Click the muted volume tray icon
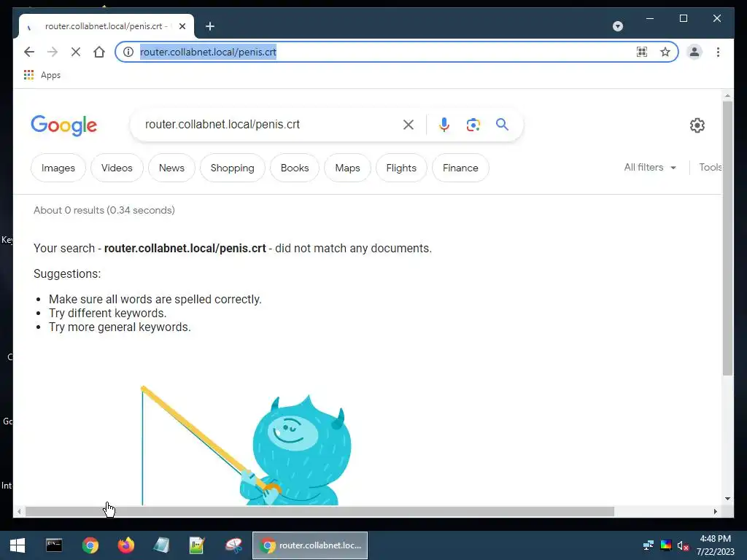This screenshot has width=747, height=560. [683, 545]
